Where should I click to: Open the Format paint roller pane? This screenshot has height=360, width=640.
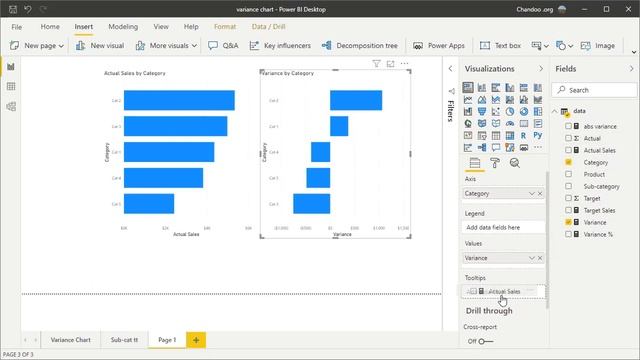coord(495,163)
